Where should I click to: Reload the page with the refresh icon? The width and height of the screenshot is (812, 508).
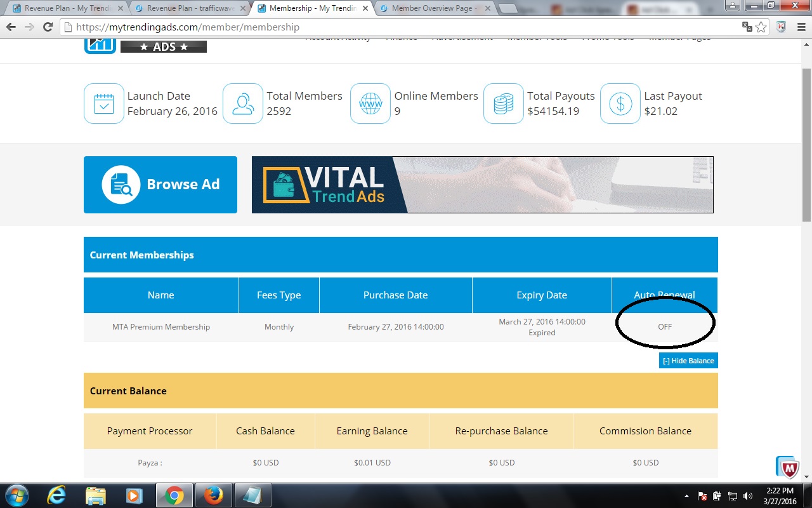[x=48, y=27]
